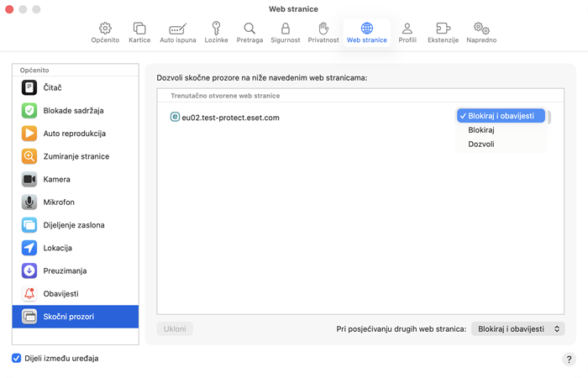Switch to Kartice preferences pane
The height and width of the screenshot is (378, 588).
tap(139, 33)
